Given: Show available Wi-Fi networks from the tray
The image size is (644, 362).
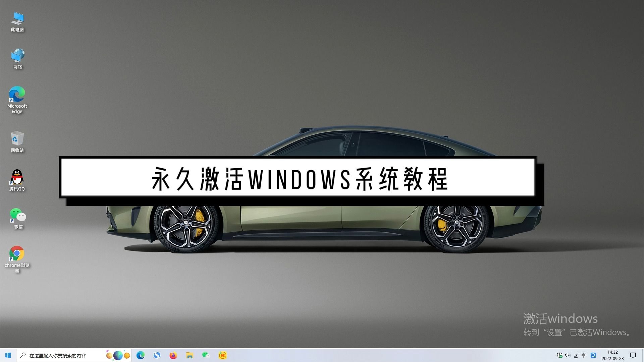Looking at the screenshot, I should tap(576, 355).
